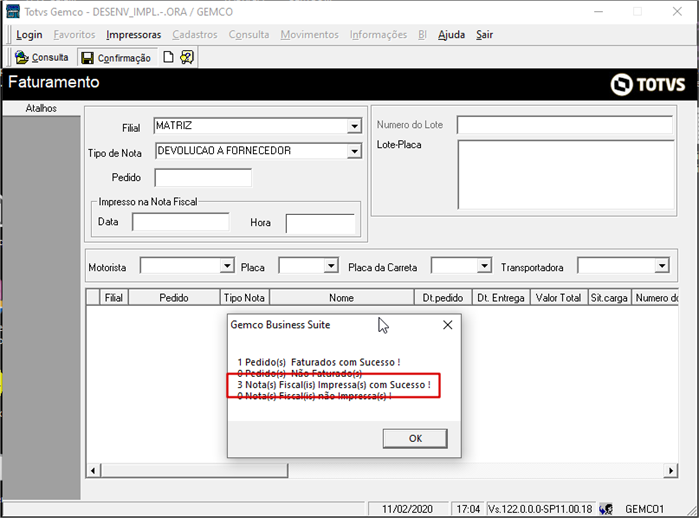Click the Numero do Lote field
This screenshot has height=518, width=699.
click(x=564, y=125)
